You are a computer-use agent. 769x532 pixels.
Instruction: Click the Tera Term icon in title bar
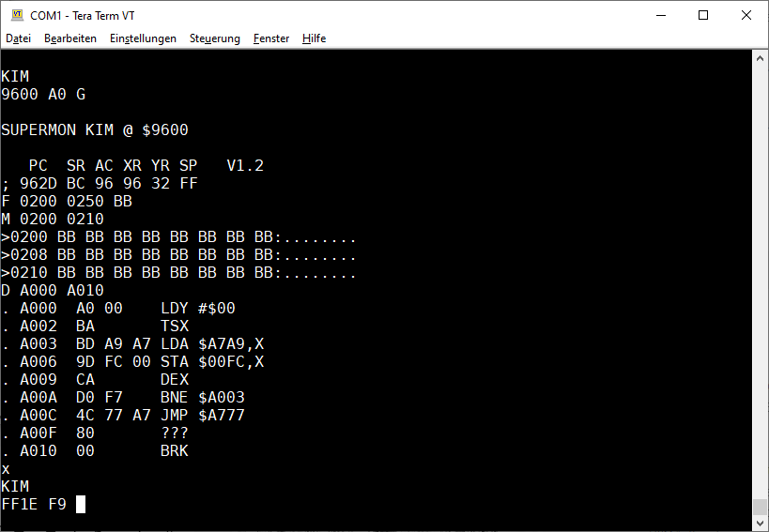click(x=16, y=15)
